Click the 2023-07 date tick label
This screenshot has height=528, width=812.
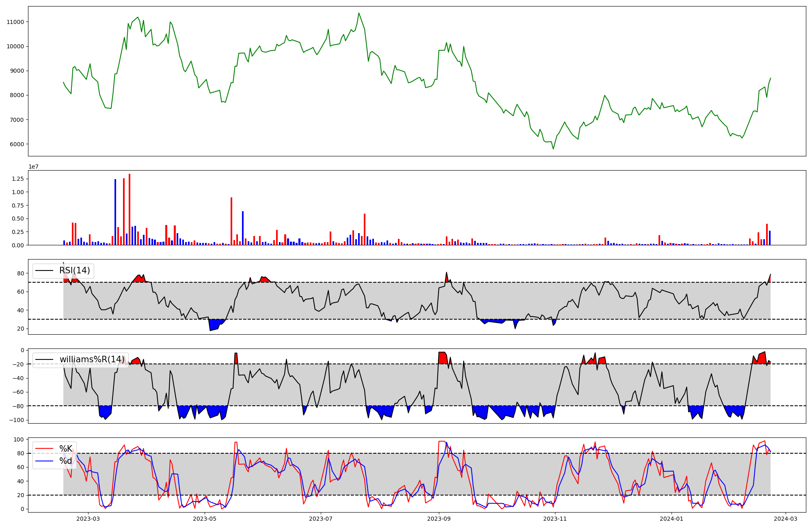coord(321,519)
